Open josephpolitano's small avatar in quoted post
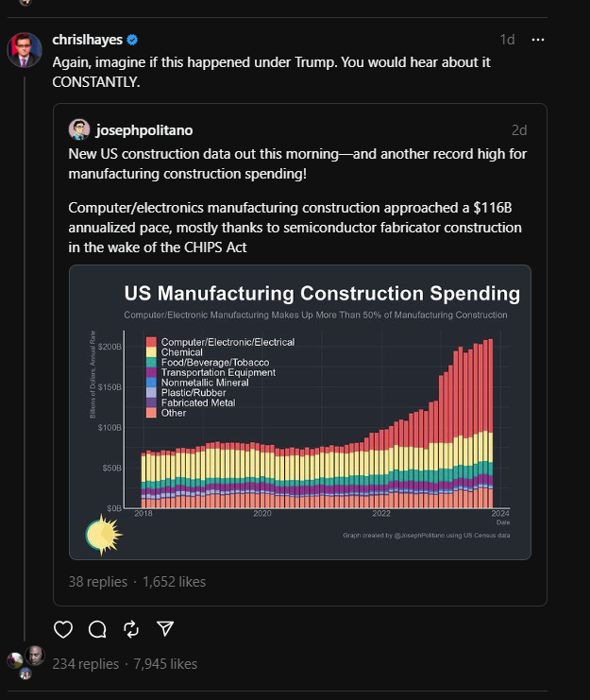 click(79, 129)
